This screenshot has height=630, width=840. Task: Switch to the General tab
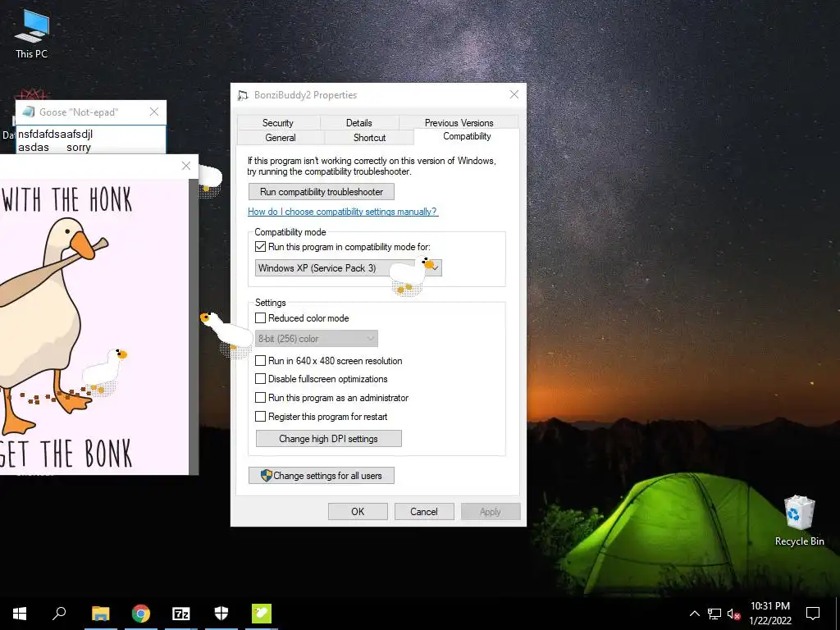pyautogui.click(x=281, y=138)
